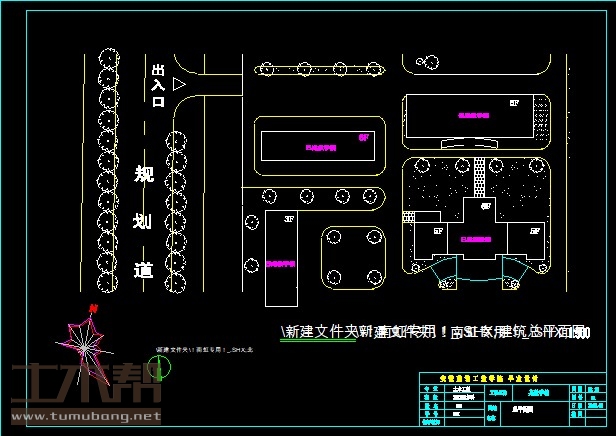
Task: Select the tall narrow 3F building outline
Action: click(x=281, y=260)
